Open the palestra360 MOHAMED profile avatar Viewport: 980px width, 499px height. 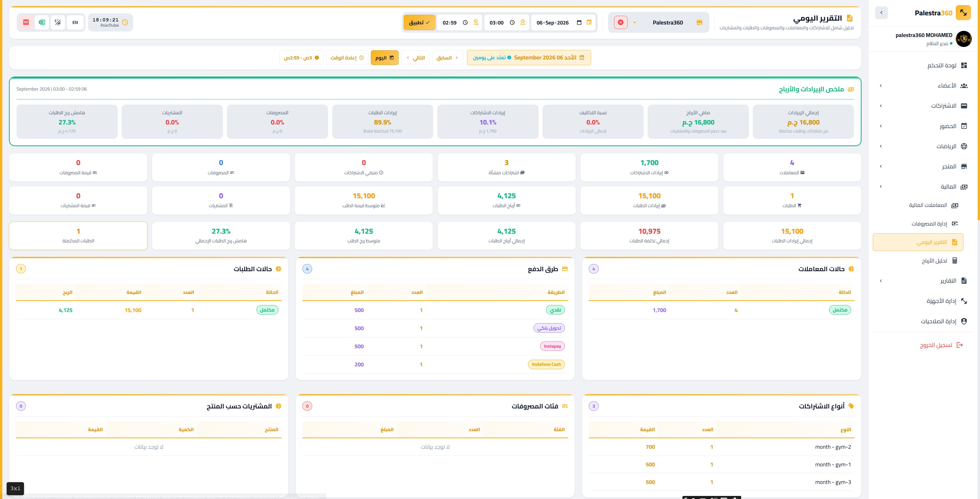(x=964, y=39)
